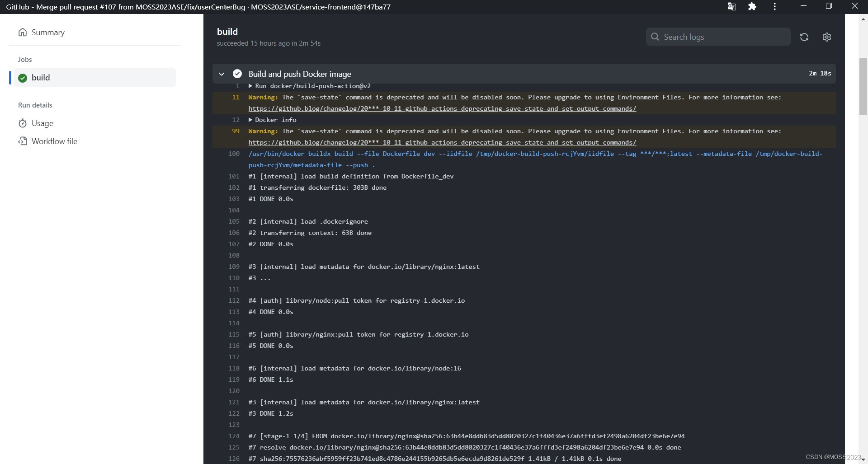Collapse the Build and push Docker image step
Image resolution: width=868 pixels, height=464 pixels.
[222, 74]
